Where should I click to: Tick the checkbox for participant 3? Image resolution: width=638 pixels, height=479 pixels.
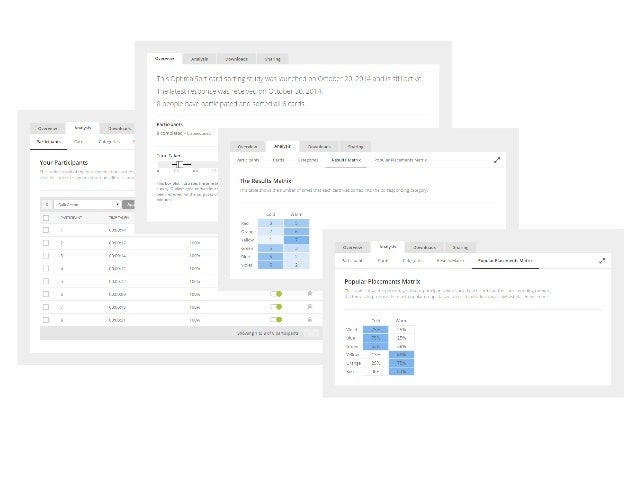pyautogui.click(x=46, y=256)
